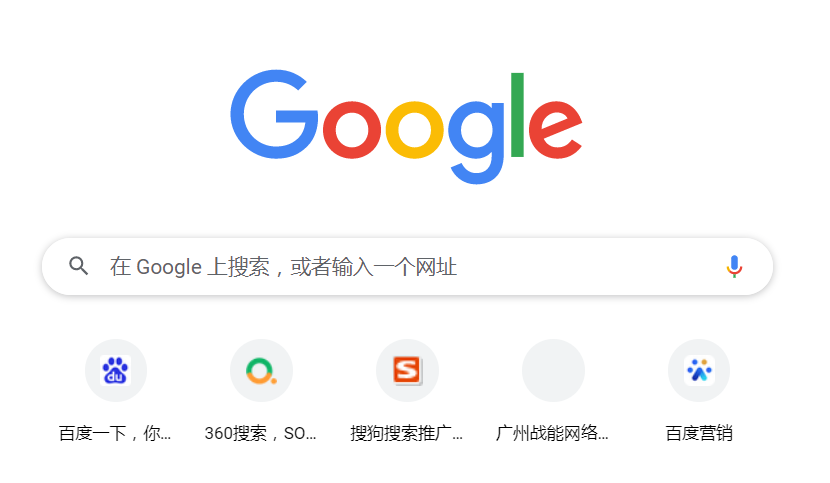Screen dimensions: 830x483
Task: Click the green letter l in logo
Action: (517, 115)
